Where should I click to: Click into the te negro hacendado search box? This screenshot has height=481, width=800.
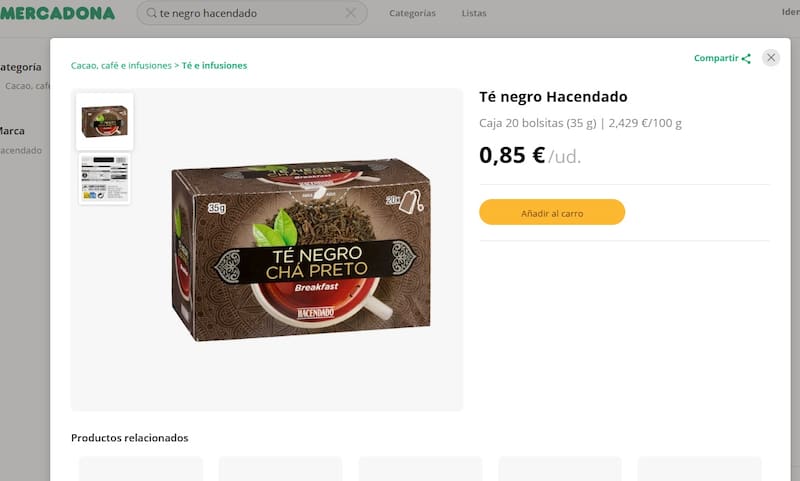(x=252, y=13)
